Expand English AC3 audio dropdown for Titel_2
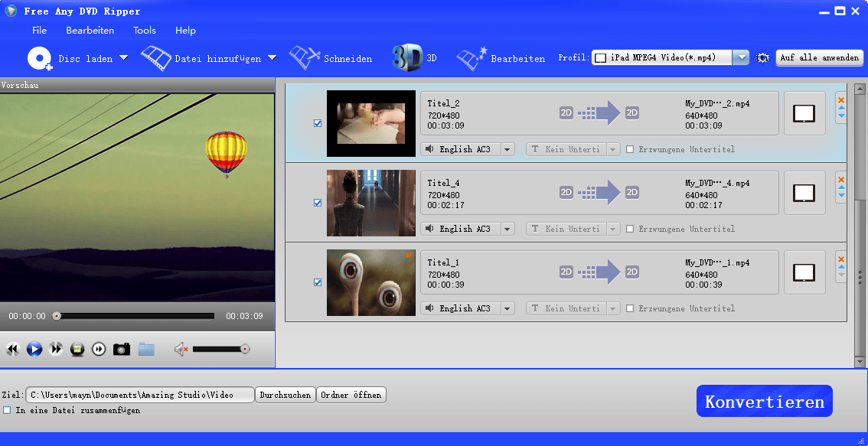The width and height of the screenshot is (868, 446). click(507, 148)
